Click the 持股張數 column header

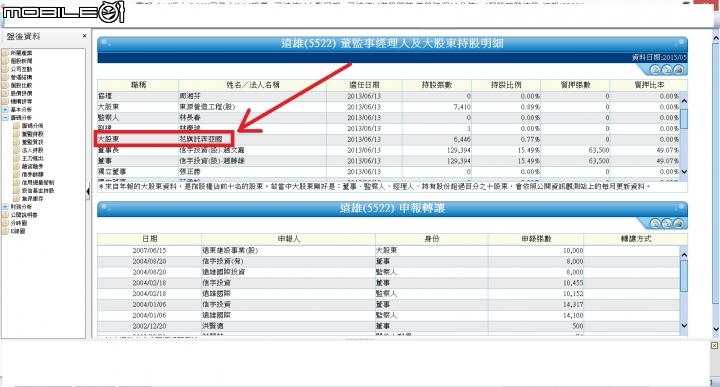[x=437, y=85]
